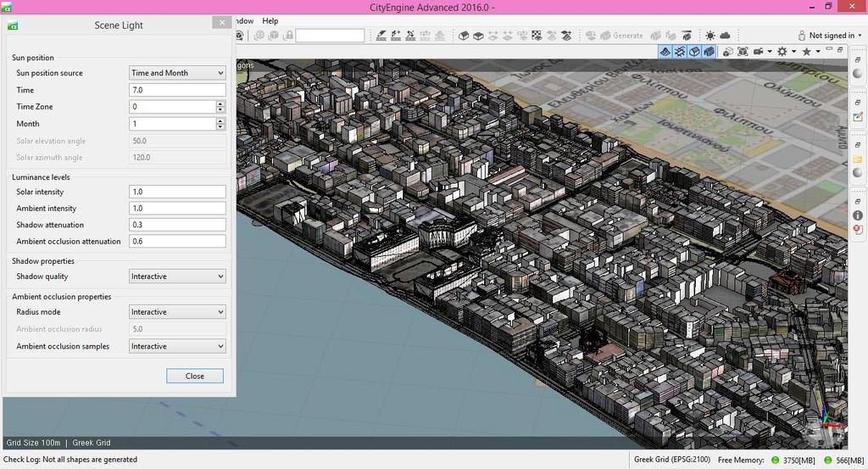
Task: Click the Align Terrain checkerboard icon
Action: click(x=537, y=36)
